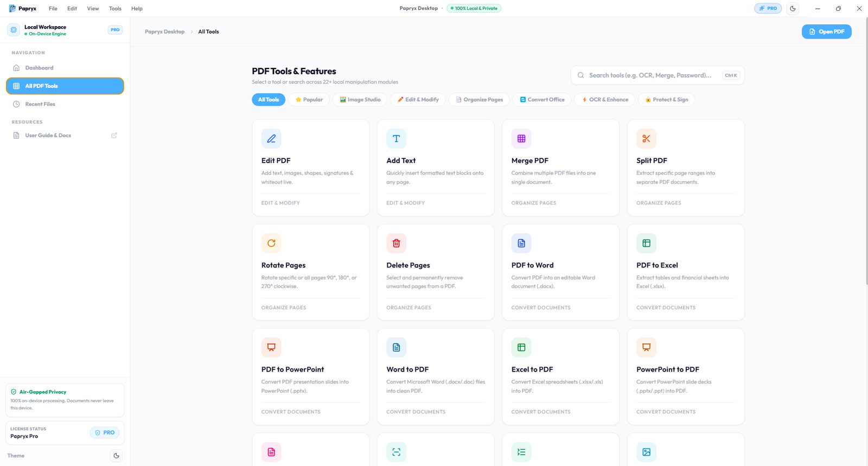Screen dimensions: 868x466
Task: Click the Split PDF card title
Action: pyautogui.click(x=652, y=161)
